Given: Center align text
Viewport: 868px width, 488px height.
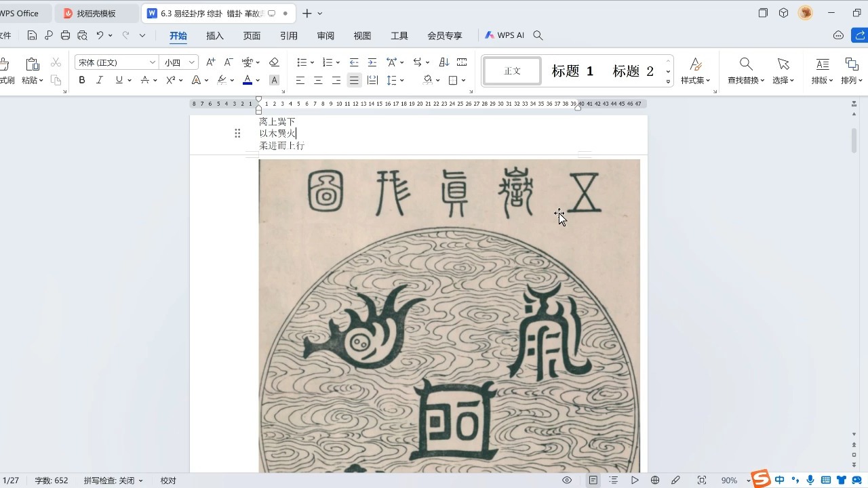Looking at the screenshot, I should 318,80.
